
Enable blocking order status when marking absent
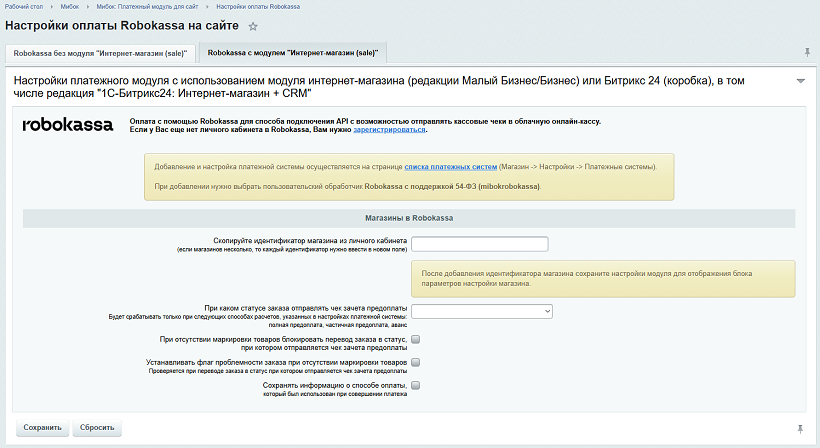pyautogui.click(x=416, y=339)
